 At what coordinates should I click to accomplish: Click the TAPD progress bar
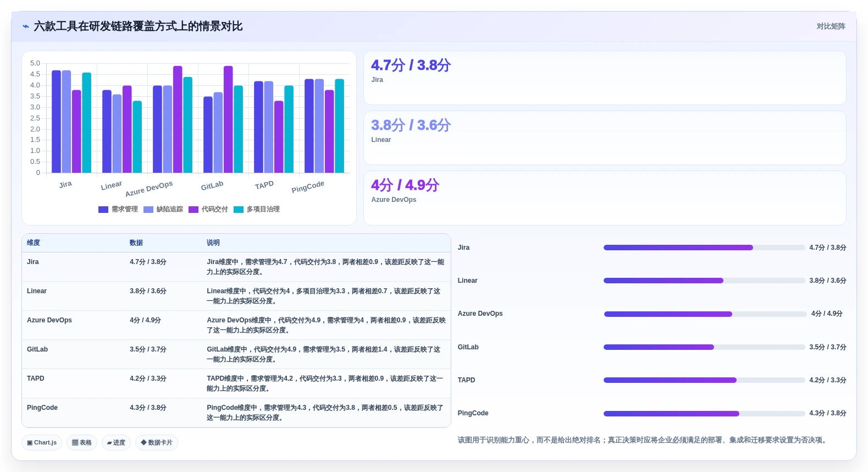click(704, 380)
